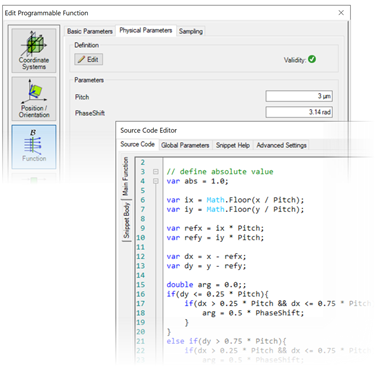Click the green Validity checkmark icon
Viewport: 375px width, 366px height.
(312, 59)
